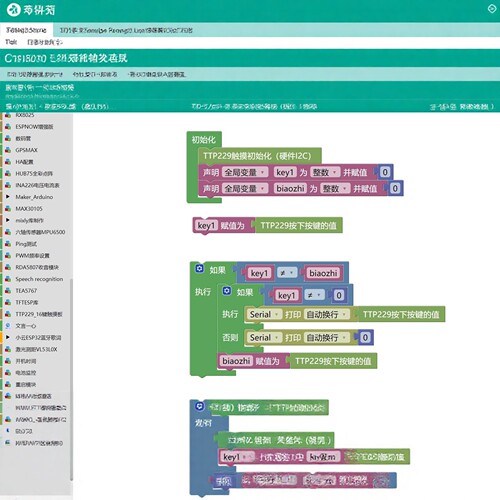Click the biaozhi variable in the outer 如果 condition
The image size is (500, 500).
point(323,273)
